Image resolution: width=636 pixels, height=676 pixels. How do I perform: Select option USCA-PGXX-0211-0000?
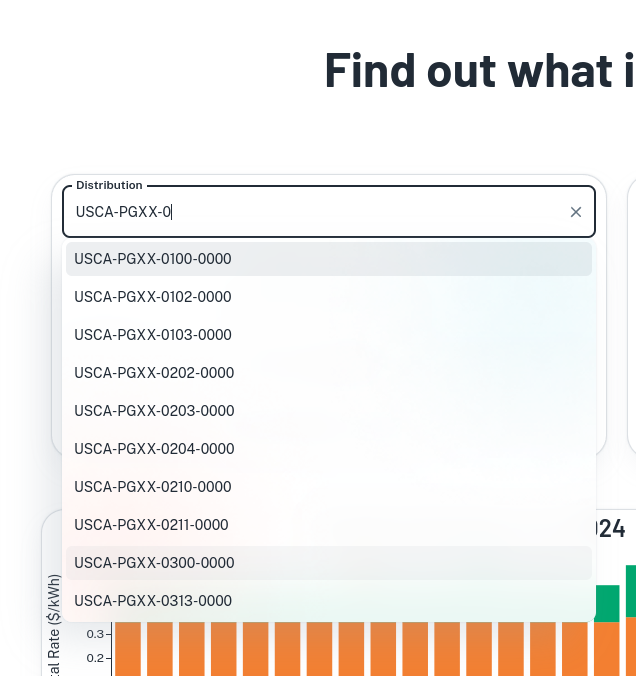point(329,525)
